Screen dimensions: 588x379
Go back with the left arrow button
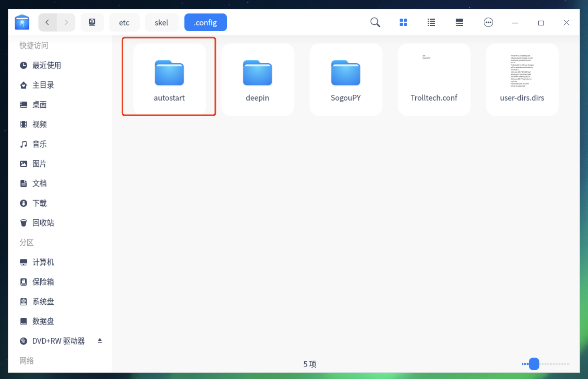click(48, 22)
